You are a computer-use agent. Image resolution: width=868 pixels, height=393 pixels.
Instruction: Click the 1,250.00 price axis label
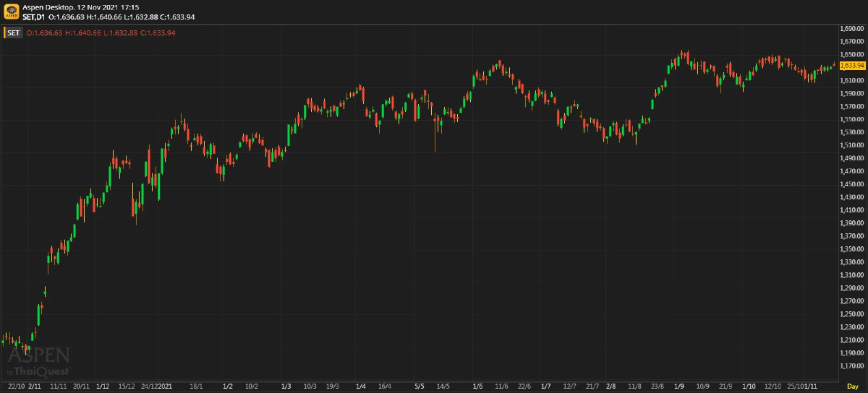point(853,314)
